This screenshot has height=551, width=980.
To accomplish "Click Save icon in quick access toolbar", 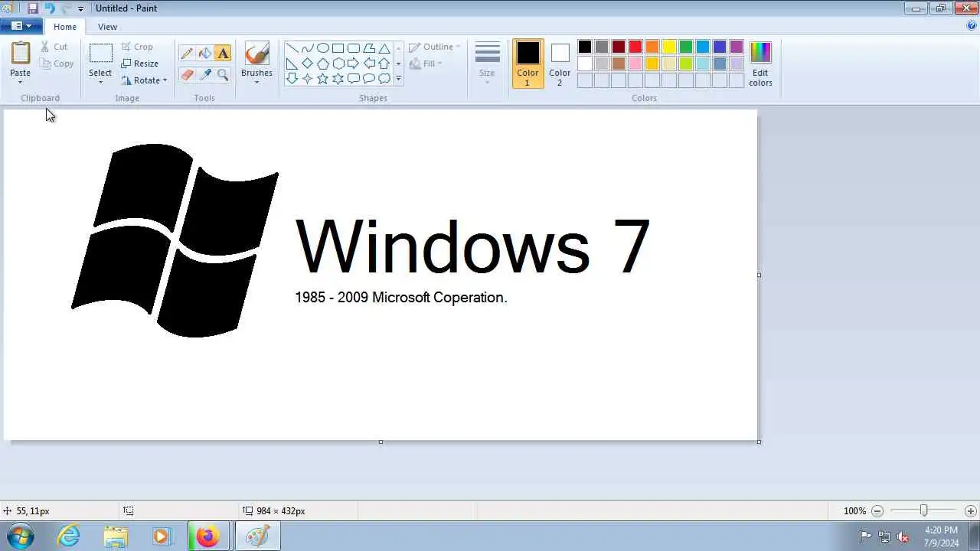I will [x=32, y=8].
